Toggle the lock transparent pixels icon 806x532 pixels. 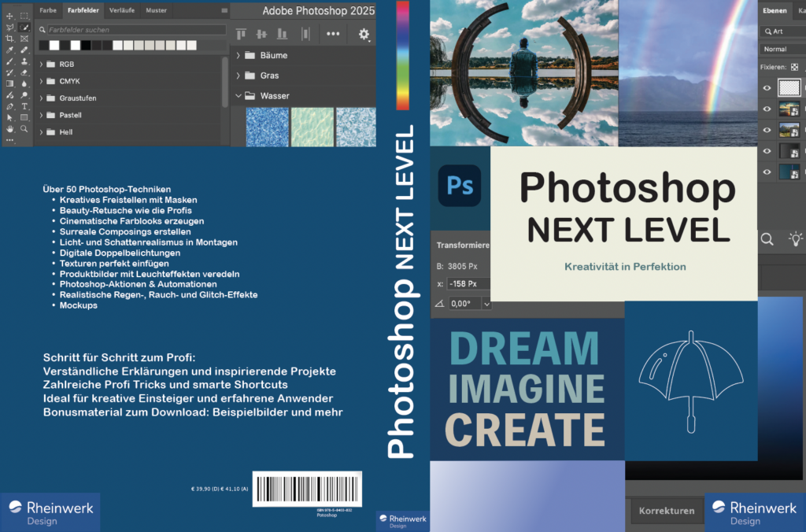tap(795, 68)
